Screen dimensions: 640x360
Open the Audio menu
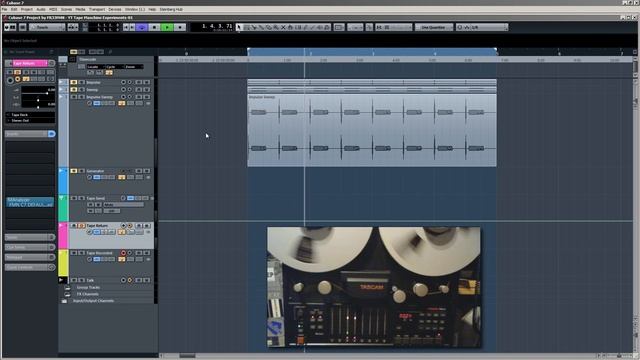point(41,9)
